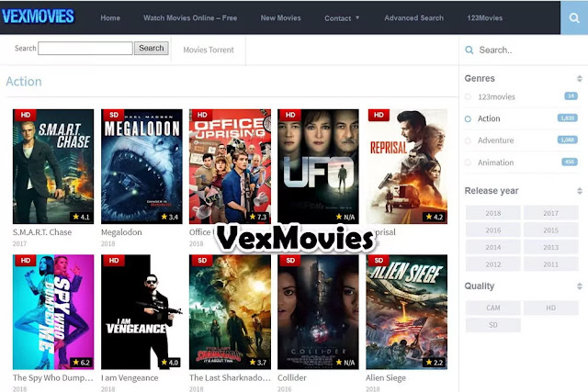Click HD badge on The Spy Who Dumped Me

(26, 260)
